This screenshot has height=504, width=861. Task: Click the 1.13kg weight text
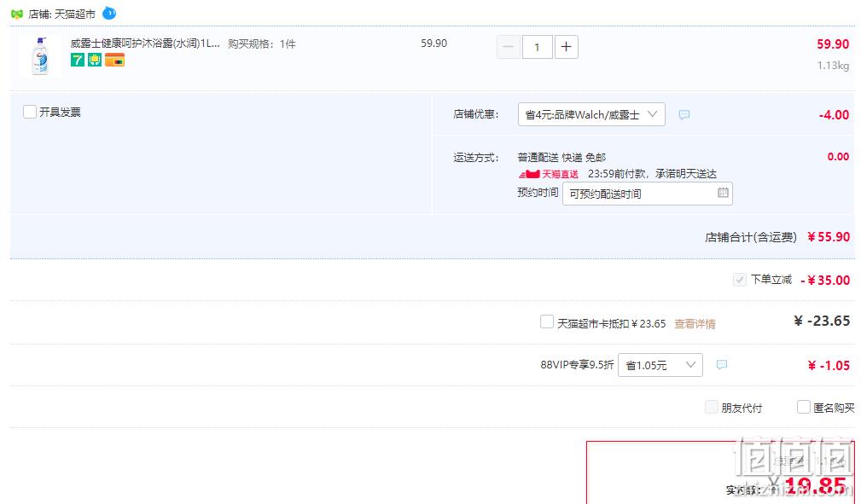click(x=833, y=66)
